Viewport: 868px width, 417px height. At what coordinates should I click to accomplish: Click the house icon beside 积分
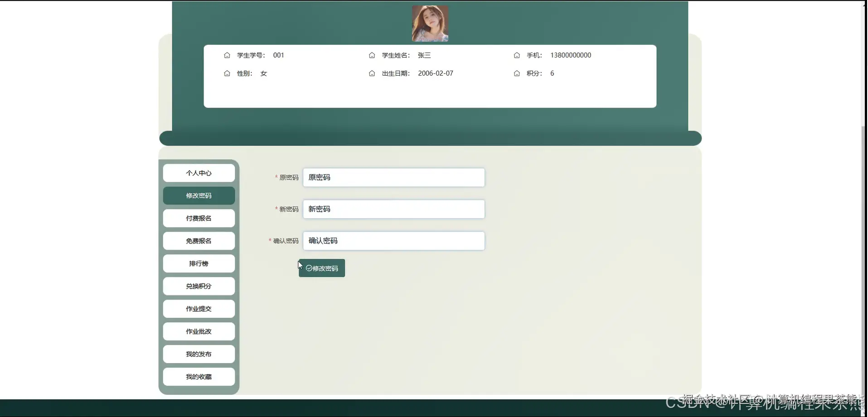517,73
